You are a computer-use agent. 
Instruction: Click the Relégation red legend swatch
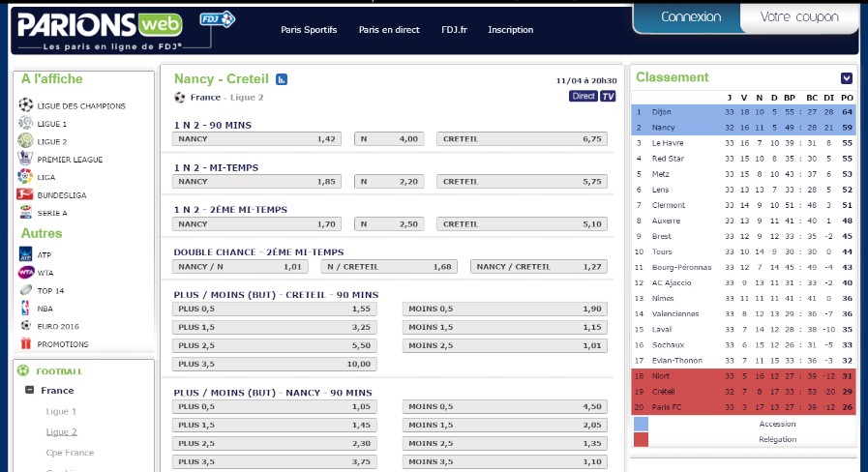pyautogui.click(x=641, y=439)
